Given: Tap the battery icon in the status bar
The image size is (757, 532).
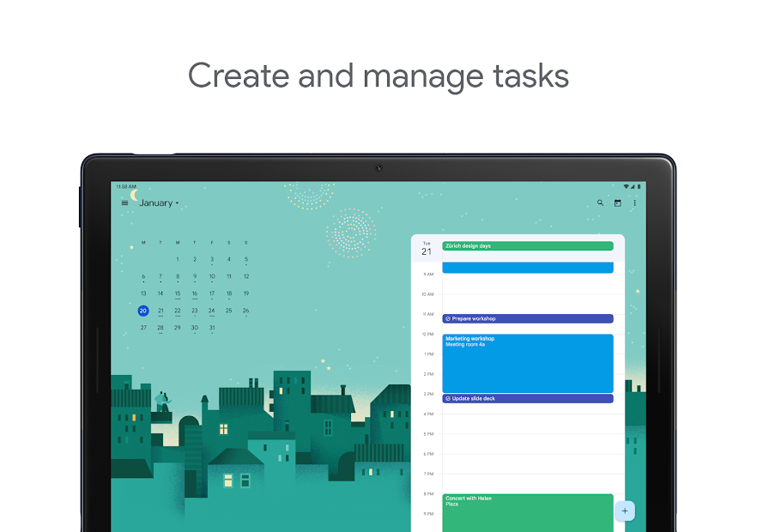Looking at the screenshot, I should 639,186.
